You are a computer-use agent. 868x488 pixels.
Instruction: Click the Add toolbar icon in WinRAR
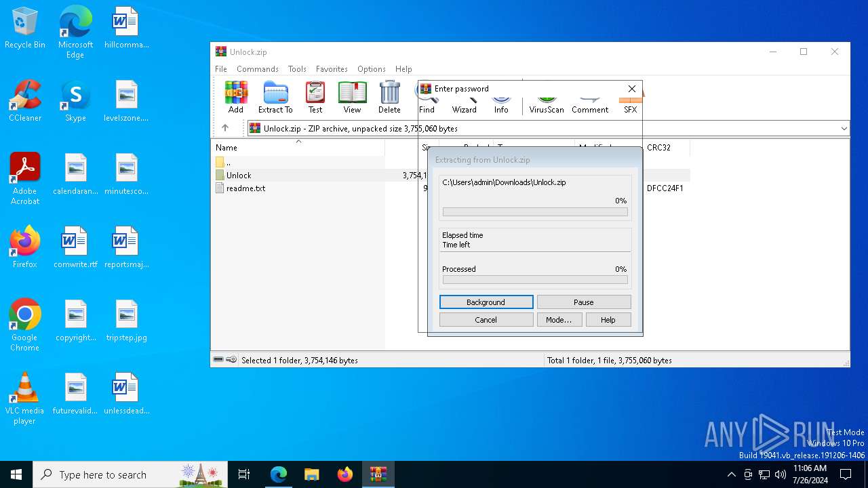236,97
